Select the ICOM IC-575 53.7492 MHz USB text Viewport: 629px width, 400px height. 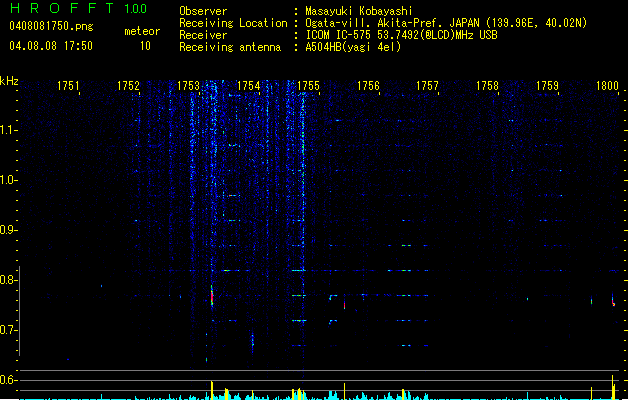402,35
